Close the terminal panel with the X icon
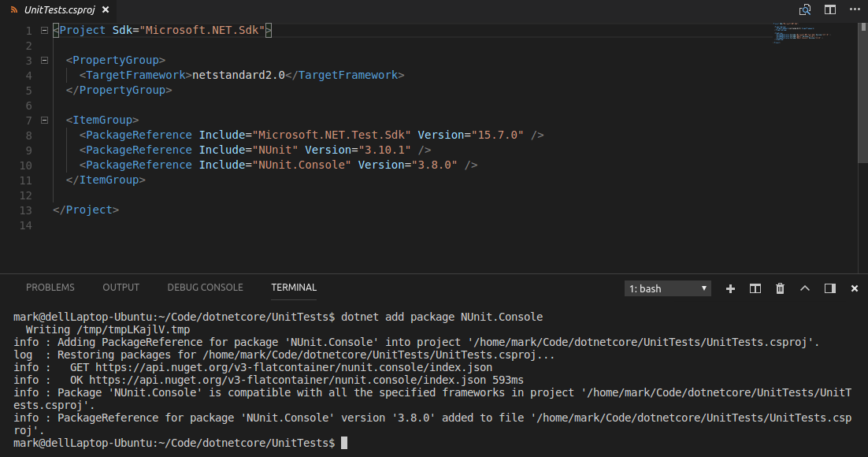 point(855,288)
